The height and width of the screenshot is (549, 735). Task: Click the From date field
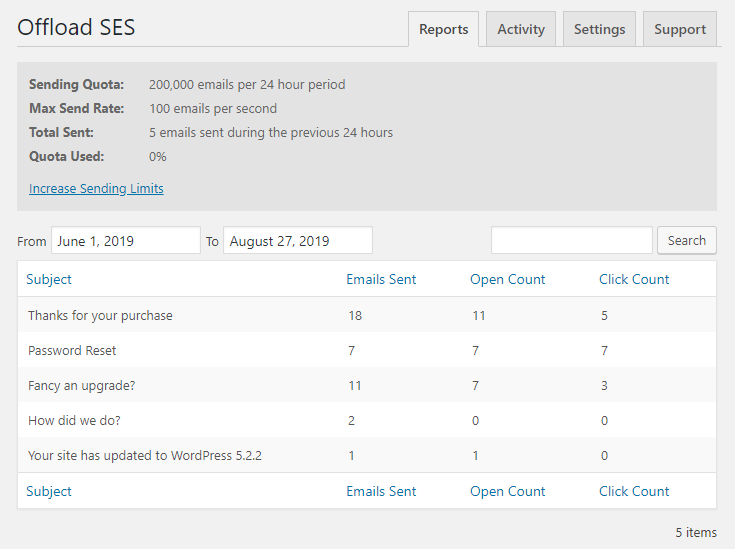[x=126, y=241]
